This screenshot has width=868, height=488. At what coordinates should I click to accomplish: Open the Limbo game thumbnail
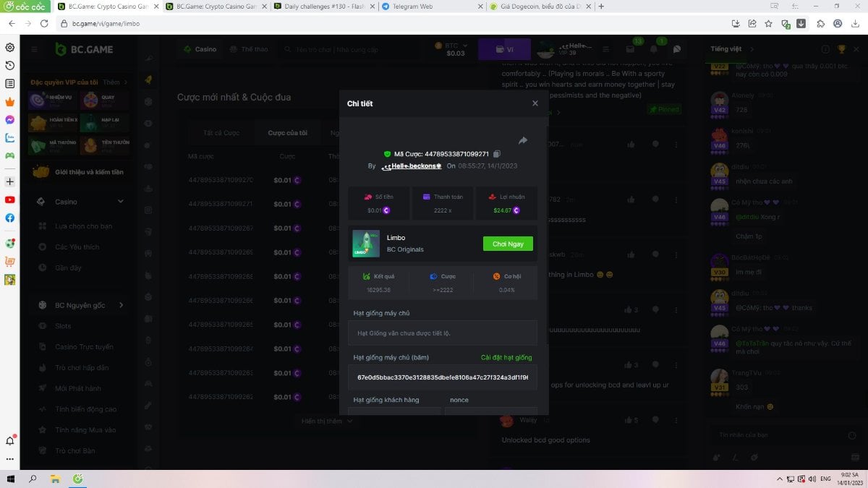click(366, 244)
